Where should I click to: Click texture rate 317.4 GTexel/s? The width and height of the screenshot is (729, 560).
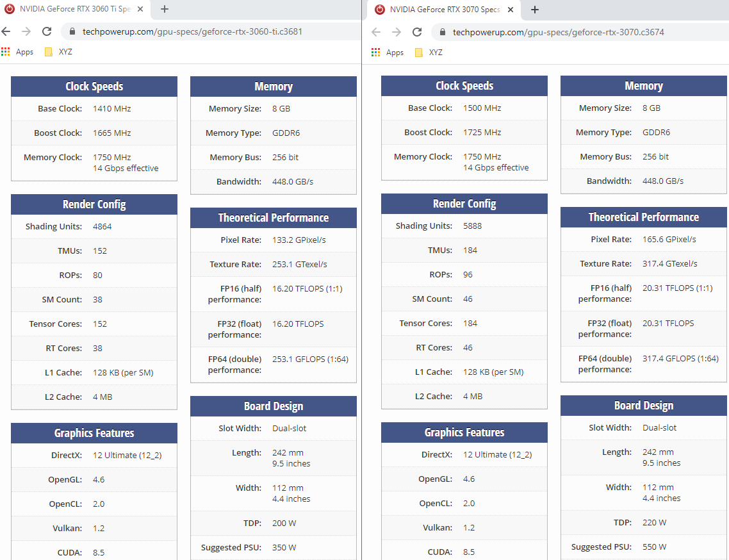(x=670, y=264)
